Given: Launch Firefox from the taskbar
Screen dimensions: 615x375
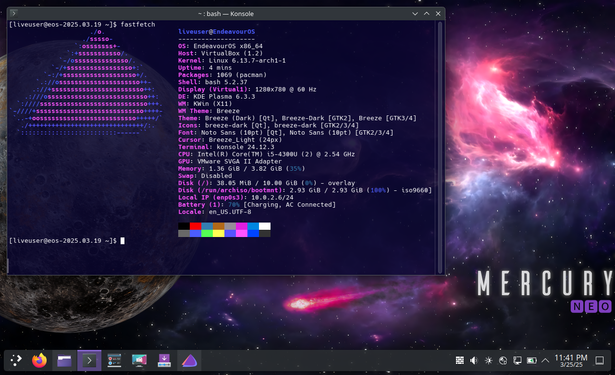Looking at the screenshot, I should (39, 360).
